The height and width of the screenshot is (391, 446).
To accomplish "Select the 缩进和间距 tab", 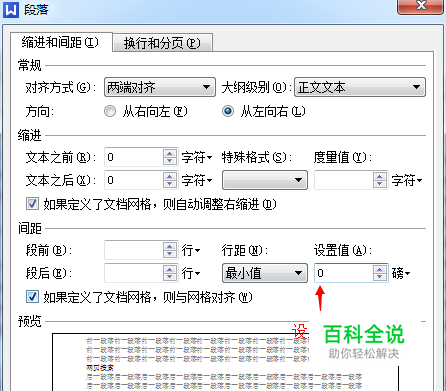I will click(x=61, y=42).
